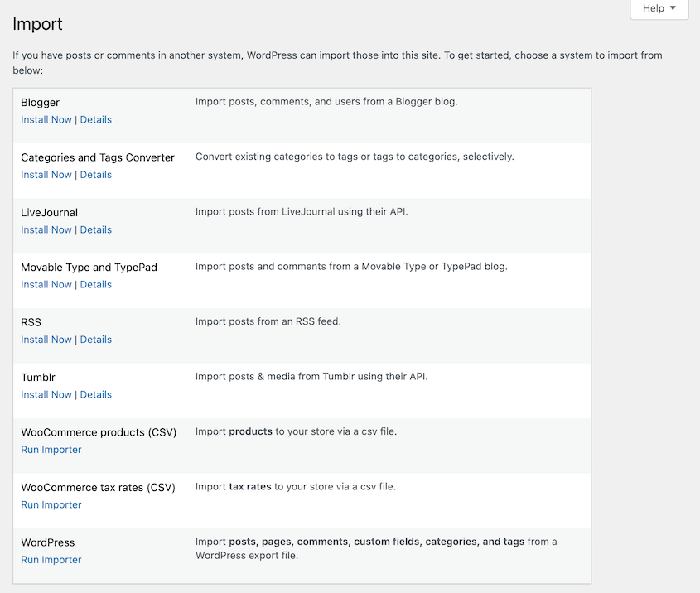Image resolution: width=700 pixels, height=593 pixels.
Task: Click the intro paragraph about importing posts
Action: (337, 62)
